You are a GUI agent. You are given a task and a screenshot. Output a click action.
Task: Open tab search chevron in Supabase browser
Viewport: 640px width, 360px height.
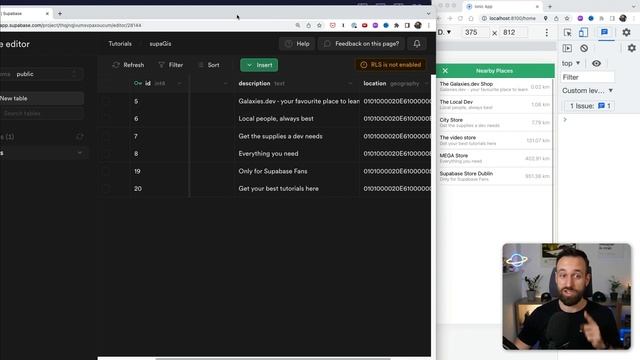coord(428,13)
